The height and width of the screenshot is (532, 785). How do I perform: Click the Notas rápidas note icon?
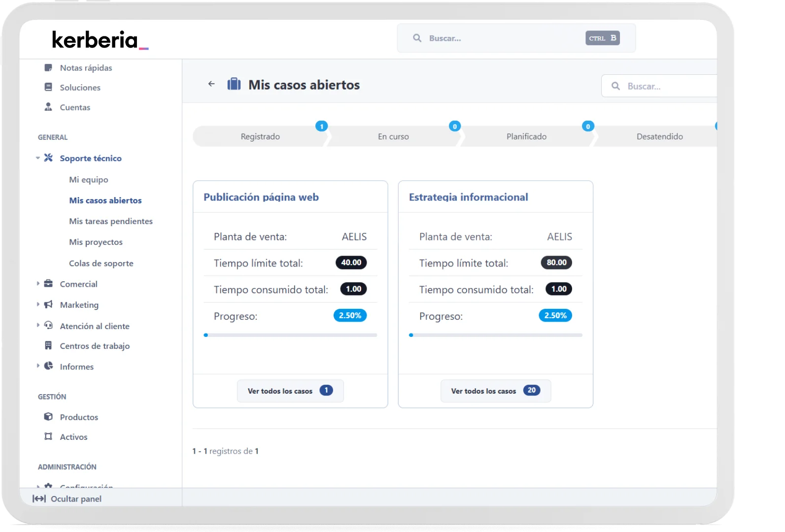click(48, 67)
